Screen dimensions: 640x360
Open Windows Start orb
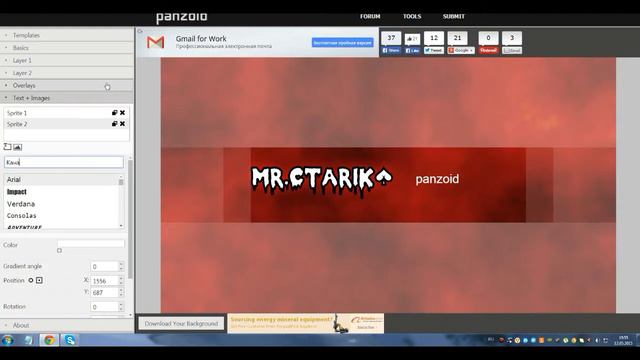pyautogui.click(x=7, y=340)
